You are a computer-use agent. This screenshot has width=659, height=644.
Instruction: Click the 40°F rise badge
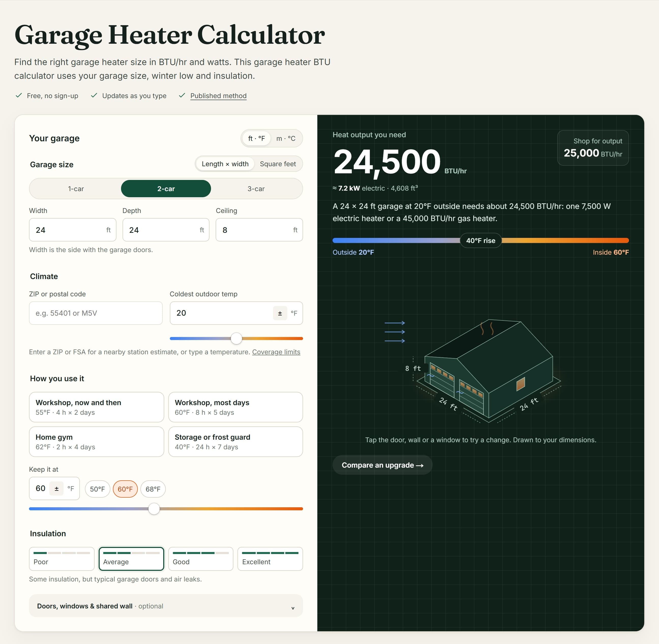[x=481, y=240]
